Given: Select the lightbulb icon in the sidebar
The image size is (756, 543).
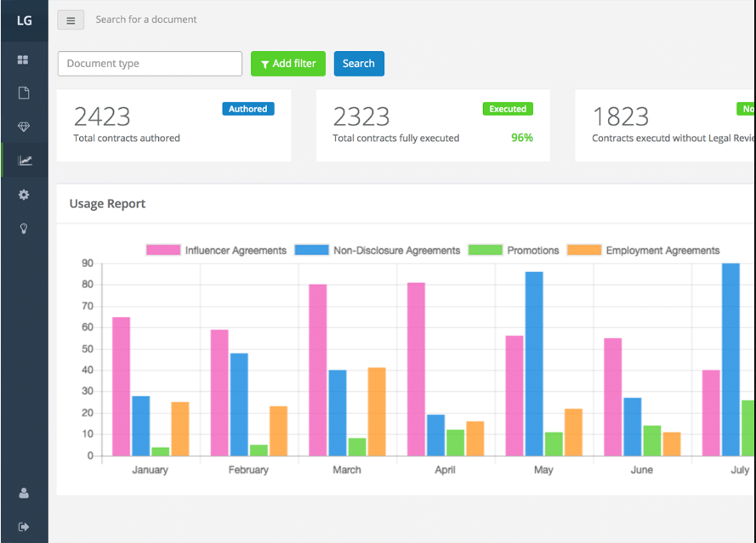Looking at the screenshot, I should (24, 228).
